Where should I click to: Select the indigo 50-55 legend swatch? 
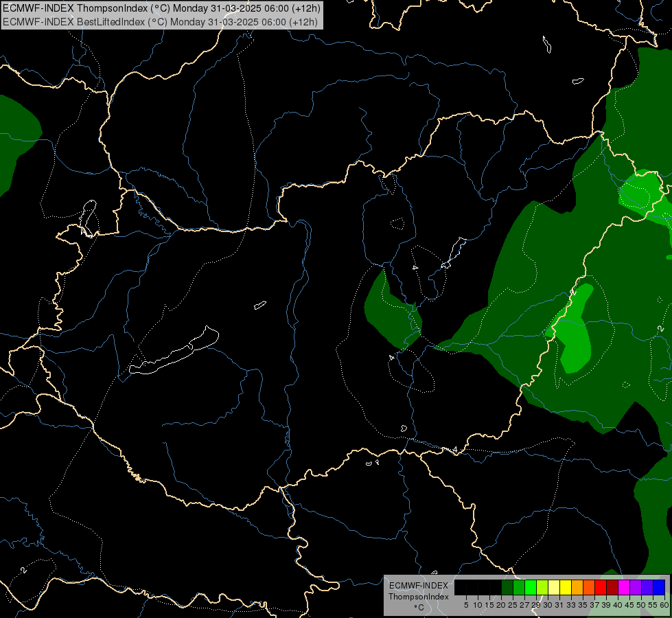pos(647,587)
